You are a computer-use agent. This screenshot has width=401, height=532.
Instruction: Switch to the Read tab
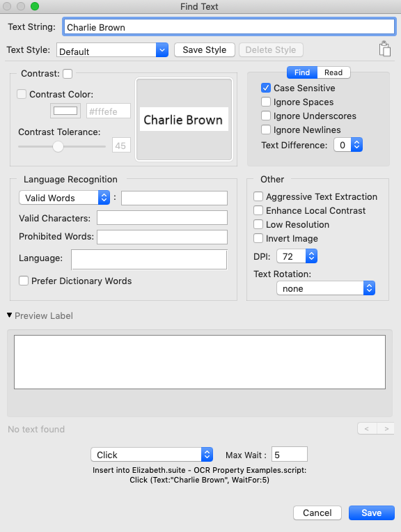(333, 72)
